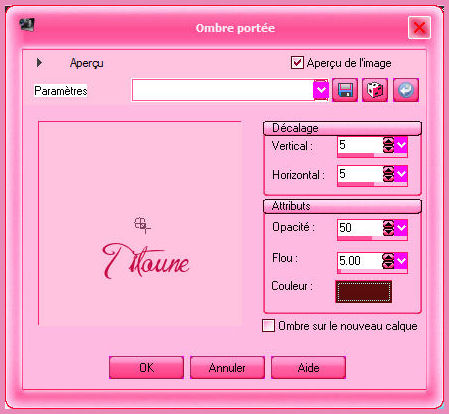Close the Ombre portée dialog
This screenshot has height=414, width=449.
coord(419,27)
